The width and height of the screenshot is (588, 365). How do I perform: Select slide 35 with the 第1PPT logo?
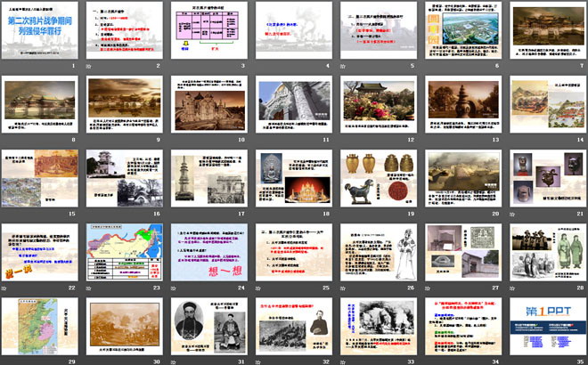pos(548,327)
